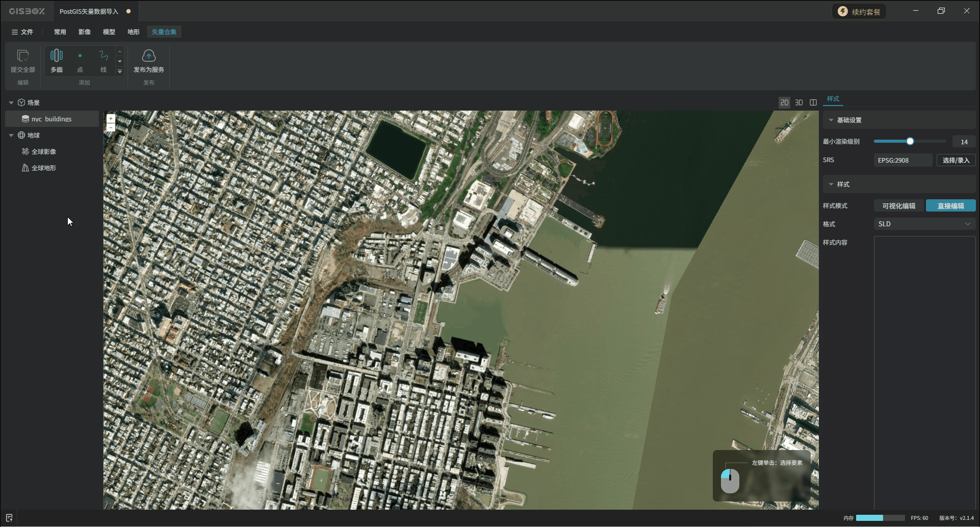Open the log icon in status bar
980x527 pixels.
pos(9,518)
